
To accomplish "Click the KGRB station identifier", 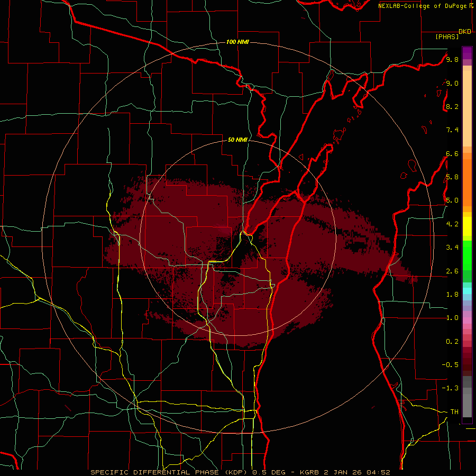I will tap(309, 472).
